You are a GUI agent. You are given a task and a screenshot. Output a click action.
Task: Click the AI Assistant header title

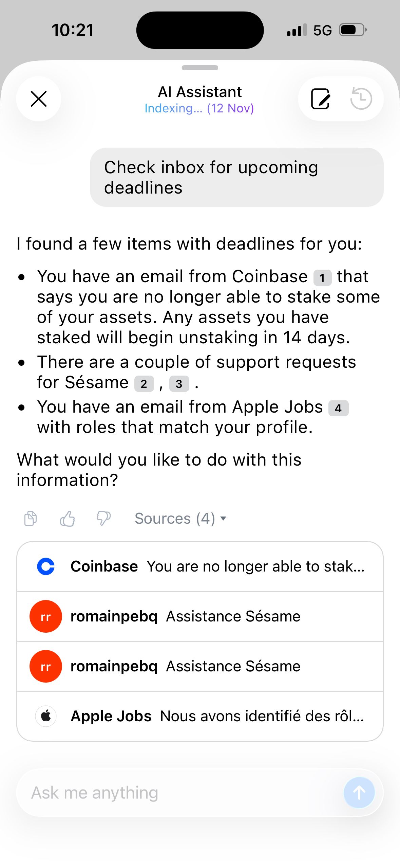(200, 91)
